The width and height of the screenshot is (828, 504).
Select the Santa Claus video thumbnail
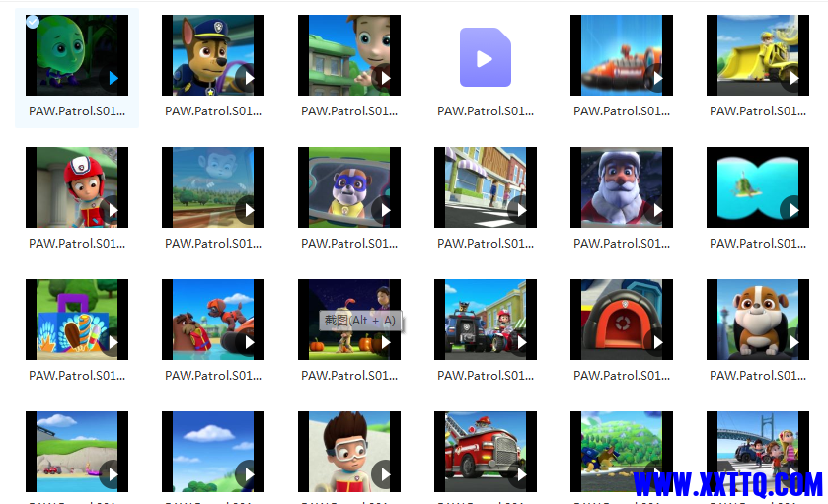tap(622, 187)
